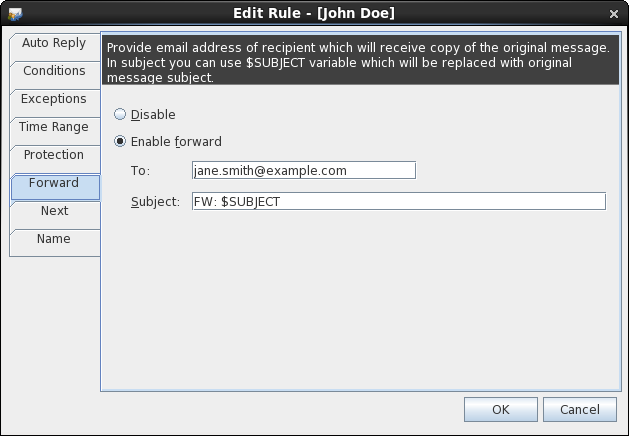The height and width of the screenshot is (436, 629).
Task: Click into the Subject text field
Action: point(399,201)
